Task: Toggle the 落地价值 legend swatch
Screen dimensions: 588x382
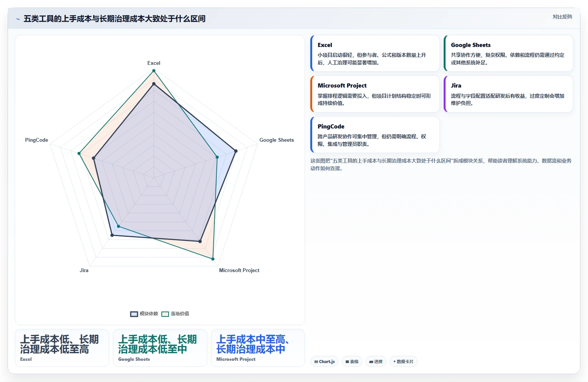Action: pyautogui.click(x=165, y=314)
